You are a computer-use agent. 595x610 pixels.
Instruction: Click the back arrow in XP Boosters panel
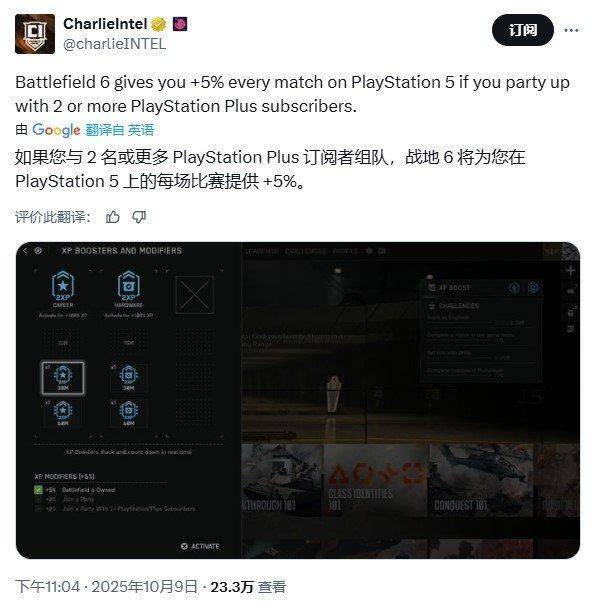pos(25,251)
